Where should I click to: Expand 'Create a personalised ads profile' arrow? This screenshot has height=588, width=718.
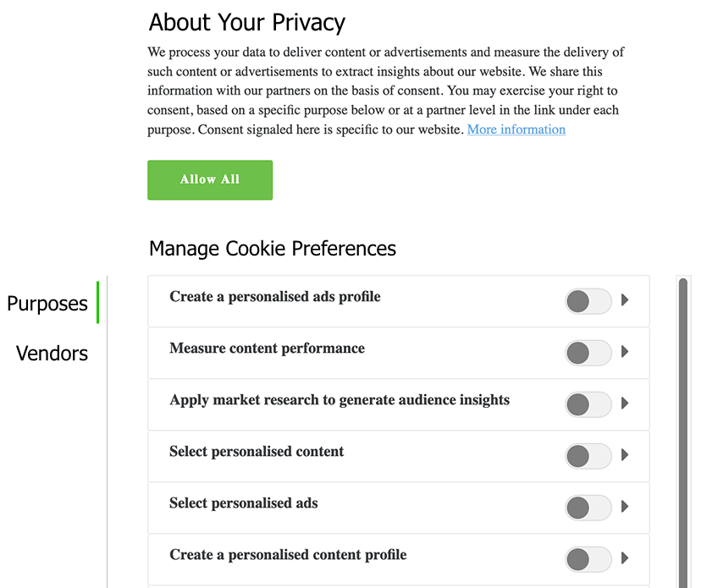click(625, 300)
